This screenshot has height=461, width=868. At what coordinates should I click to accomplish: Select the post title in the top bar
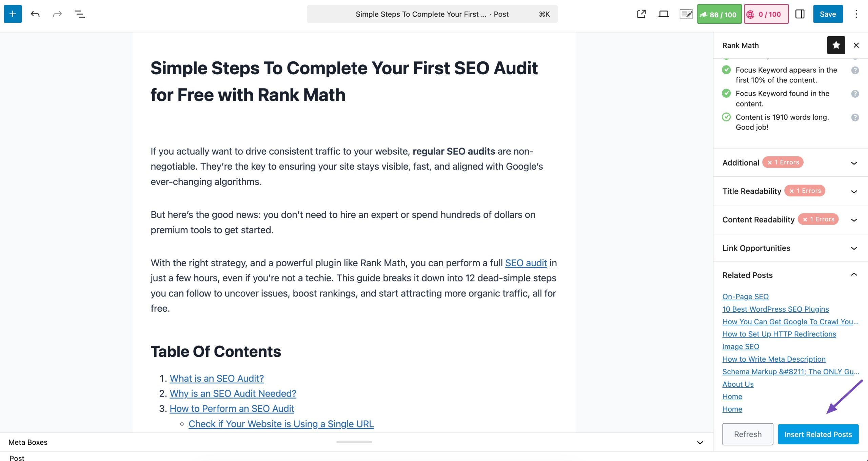click(432, 14)
